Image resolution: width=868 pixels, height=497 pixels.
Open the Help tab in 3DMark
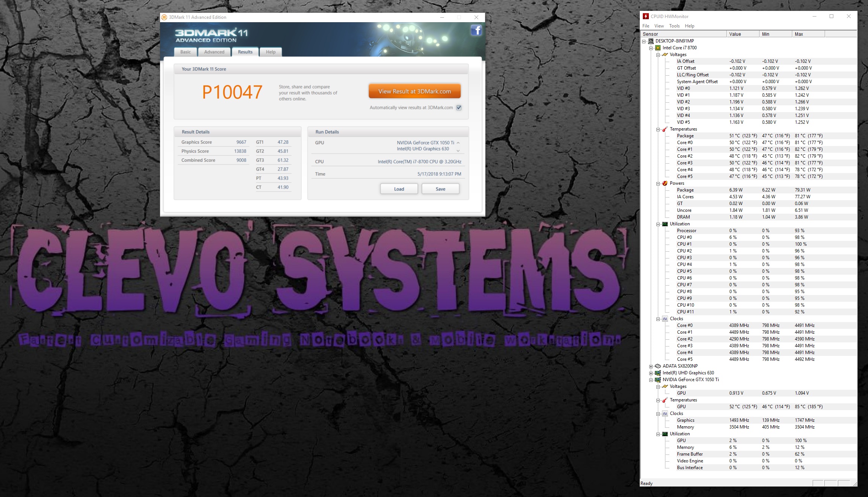pyautogui.click(x=271, y=52)
